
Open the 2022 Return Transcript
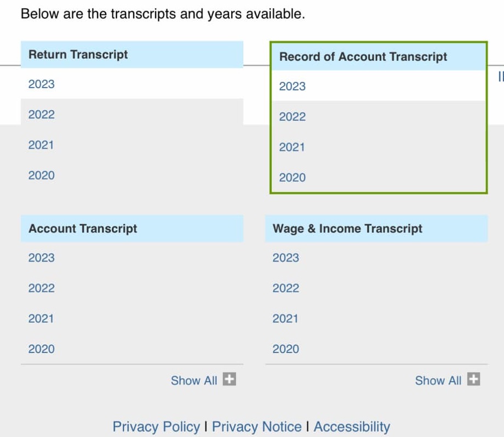(x=42, y=115)
